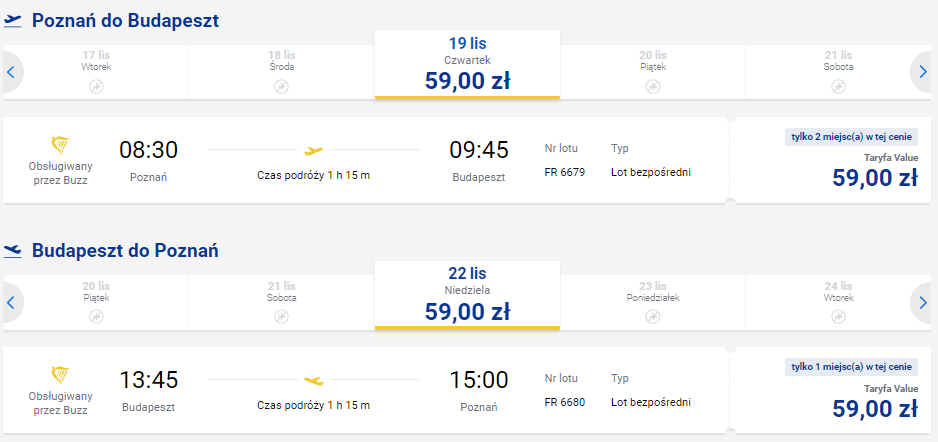Open the 13:45 Budapeszt flight card details
The height and width of the screenshot is (442, 938).
tap(366, 391)
